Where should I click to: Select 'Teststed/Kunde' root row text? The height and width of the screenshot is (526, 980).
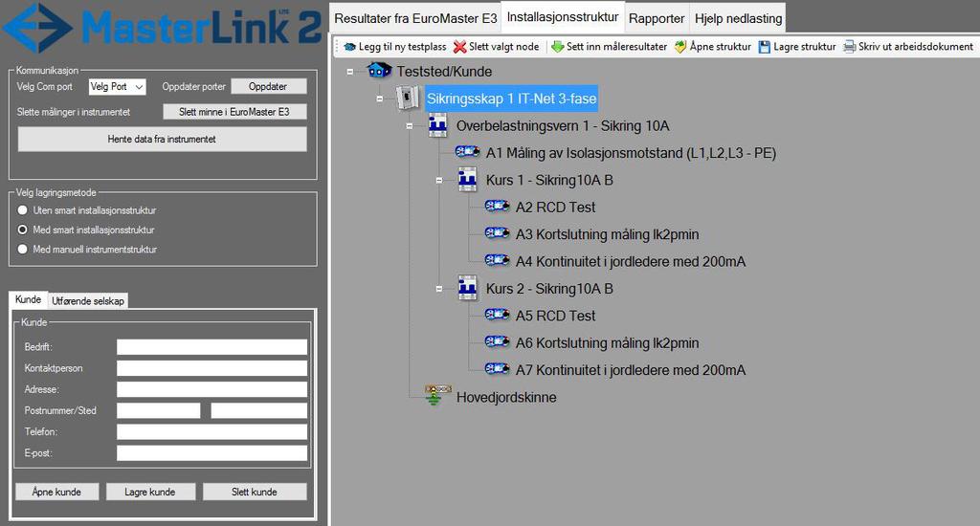pyautogui.click(x=444, y=72)
